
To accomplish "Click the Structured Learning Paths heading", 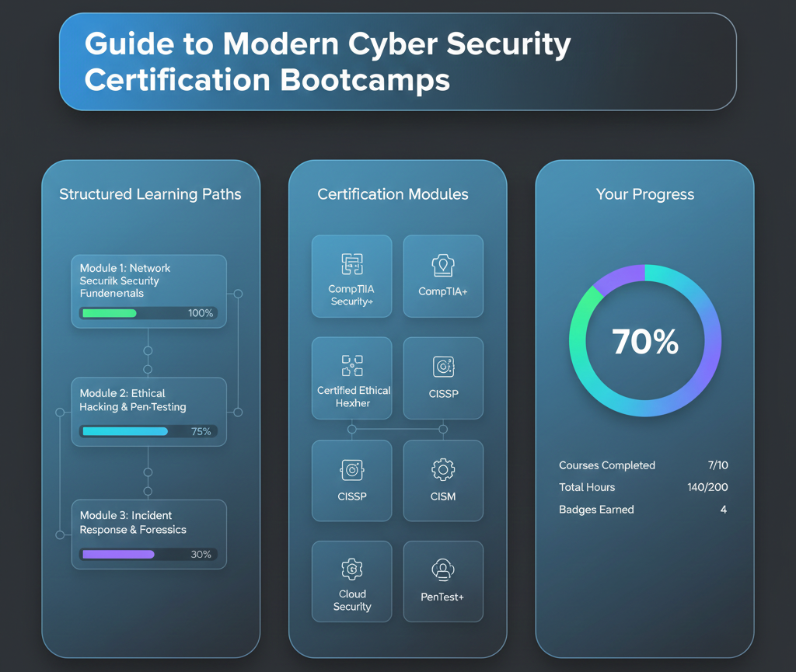I will tap(150, 194).
